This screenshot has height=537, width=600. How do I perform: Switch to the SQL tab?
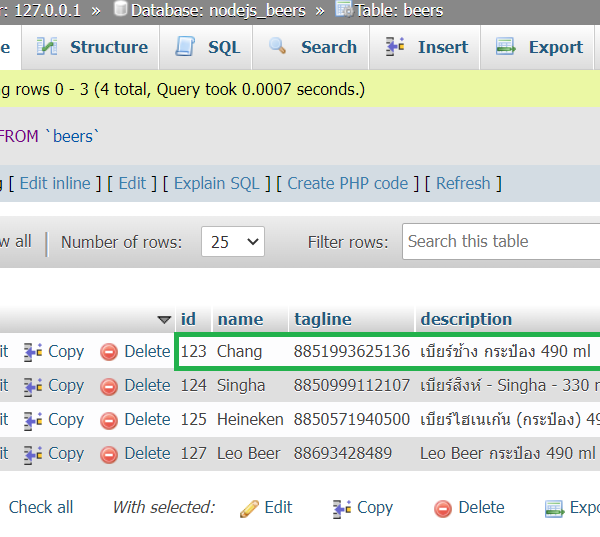click(x=210, y=47)
